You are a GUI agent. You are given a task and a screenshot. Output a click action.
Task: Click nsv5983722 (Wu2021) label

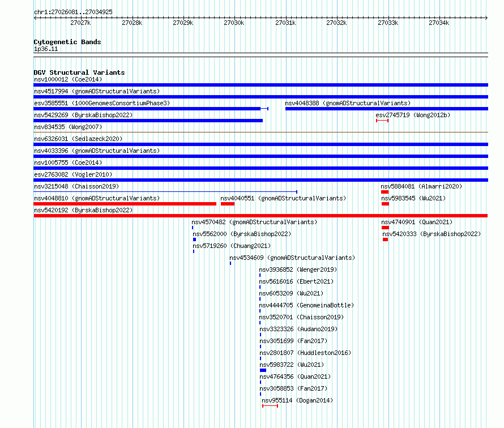tap(292, 365)
